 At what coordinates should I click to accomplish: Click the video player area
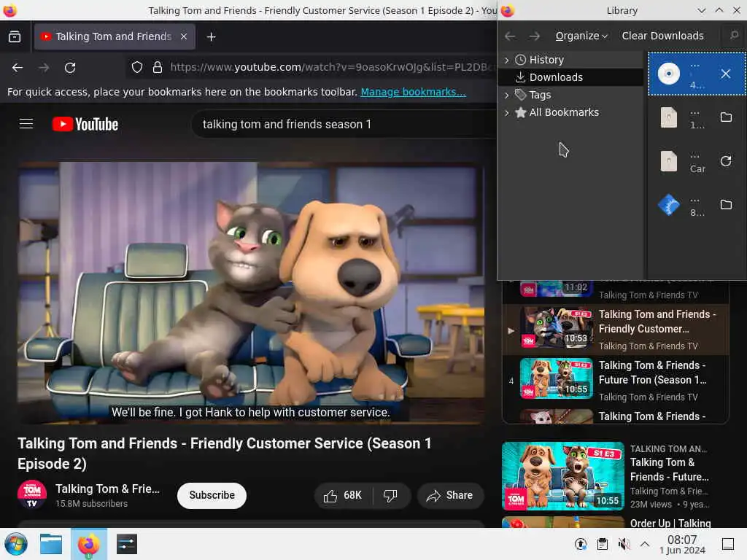251,293
